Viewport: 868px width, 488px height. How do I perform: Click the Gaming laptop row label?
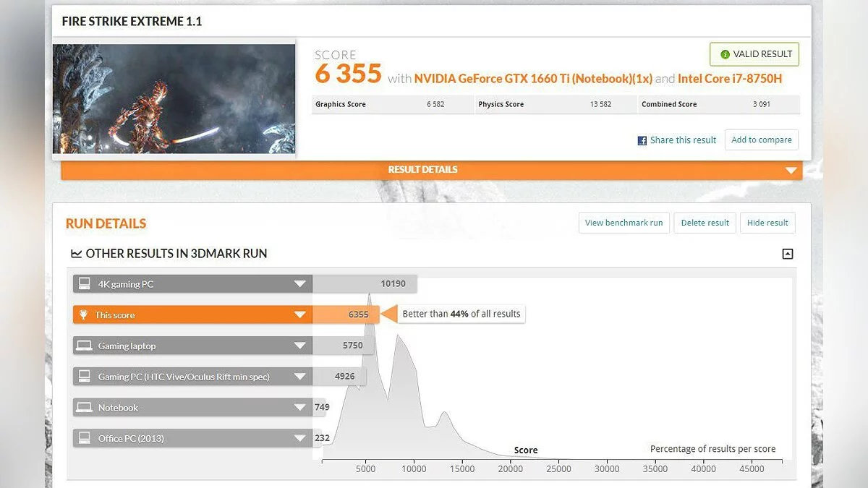tap(127, 346)
